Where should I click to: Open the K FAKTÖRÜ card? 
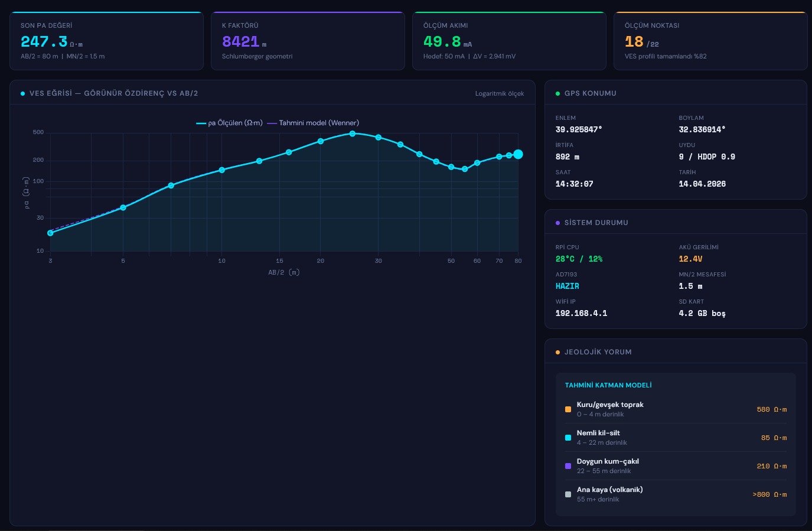pos(308,41)
